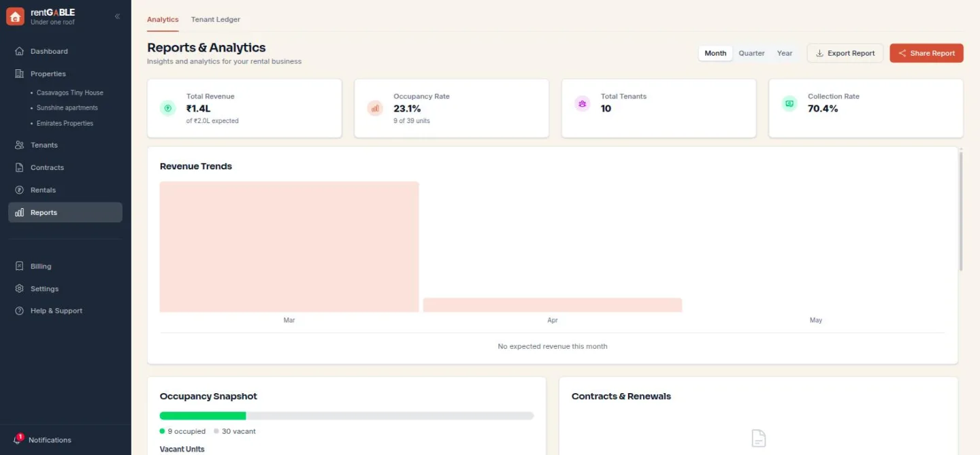Click the empty-state document icon in Contracts & Renewals
Viewport: 980px width, 455px height.
(x=758, y=438)
